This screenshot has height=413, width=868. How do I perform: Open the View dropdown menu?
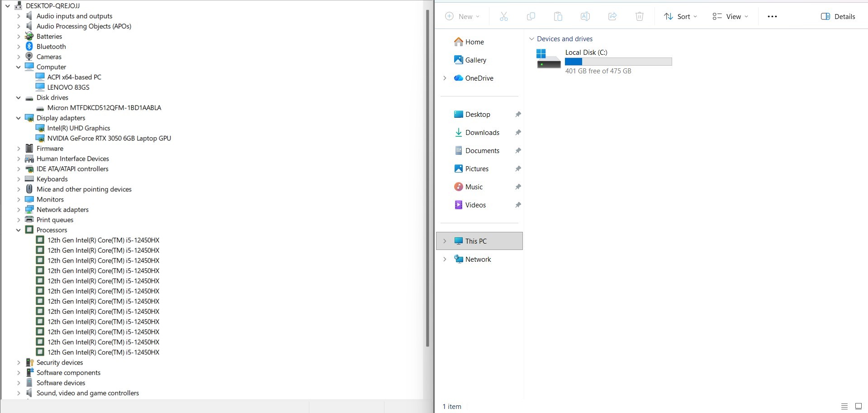(730, 17)
